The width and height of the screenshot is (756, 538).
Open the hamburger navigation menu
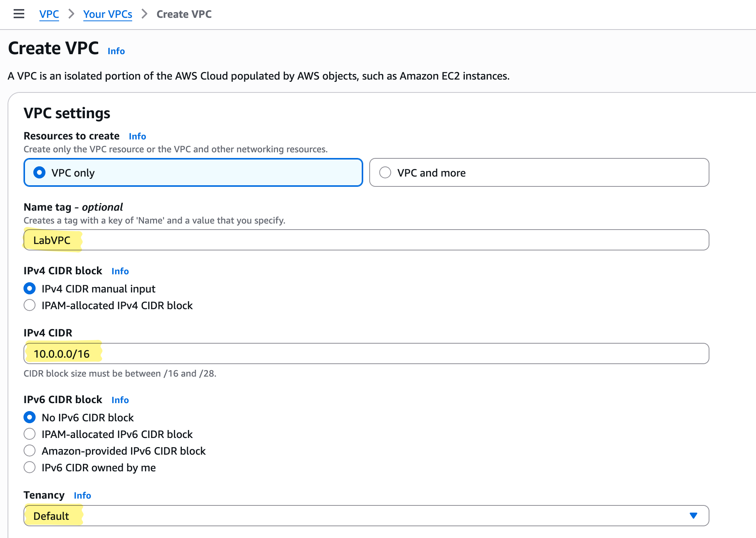(x=19, y=14)
